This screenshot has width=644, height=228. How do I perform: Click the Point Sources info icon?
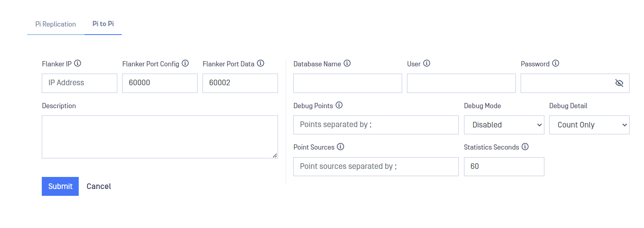(x=341, y=146)
